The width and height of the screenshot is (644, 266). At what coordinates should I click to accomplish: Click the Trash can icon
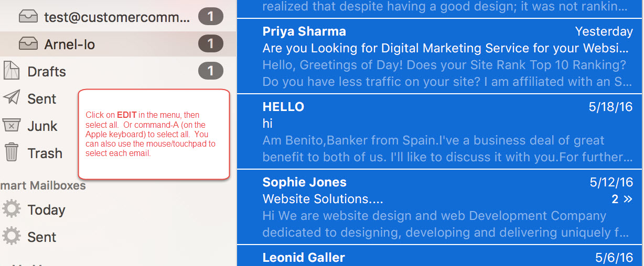12,152
